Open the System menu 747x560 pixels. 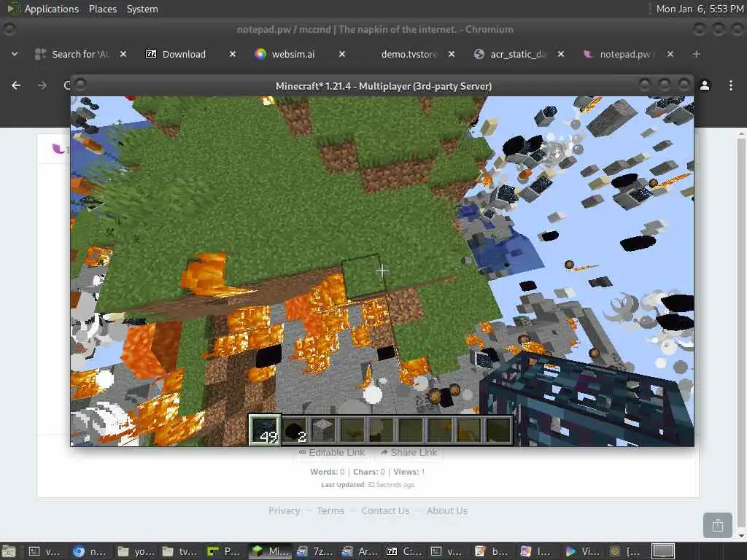point(142,9)
